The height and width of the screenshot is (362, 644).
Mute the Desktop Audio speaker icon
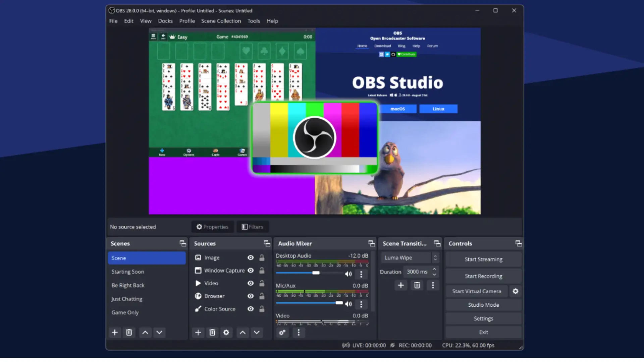click(x=348, y=274)
